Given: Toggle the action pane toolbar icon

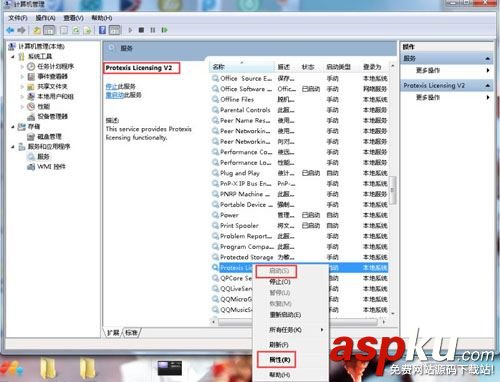Looking at the screenshot, I should pos(115,30).
